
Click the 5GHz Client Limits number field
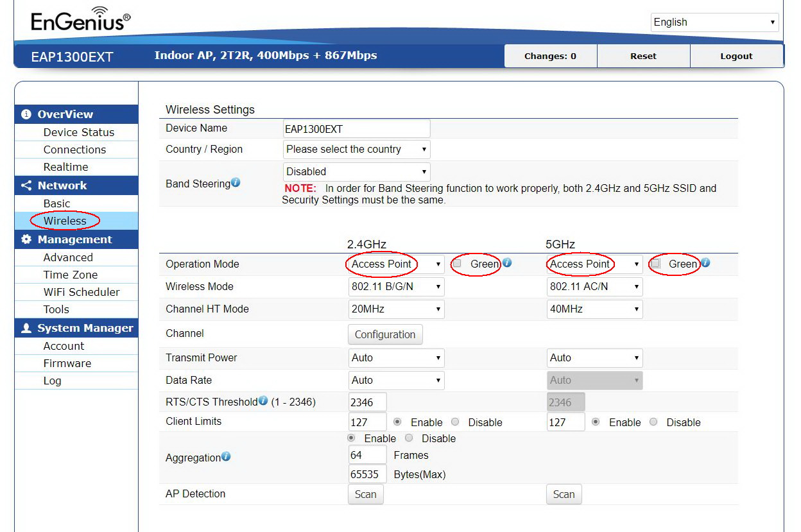[x=566, y=422]
